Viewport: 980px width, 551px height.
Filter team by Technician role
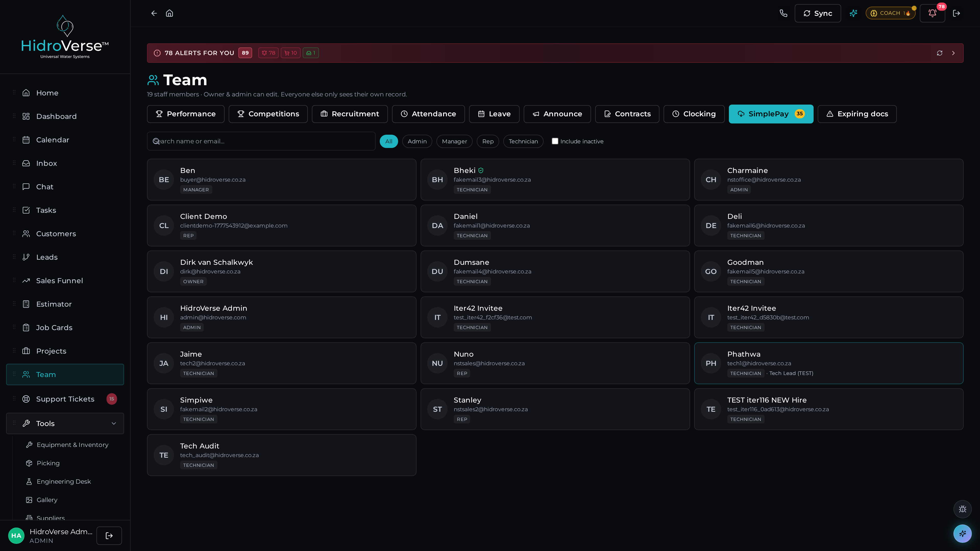pos(523,141)
